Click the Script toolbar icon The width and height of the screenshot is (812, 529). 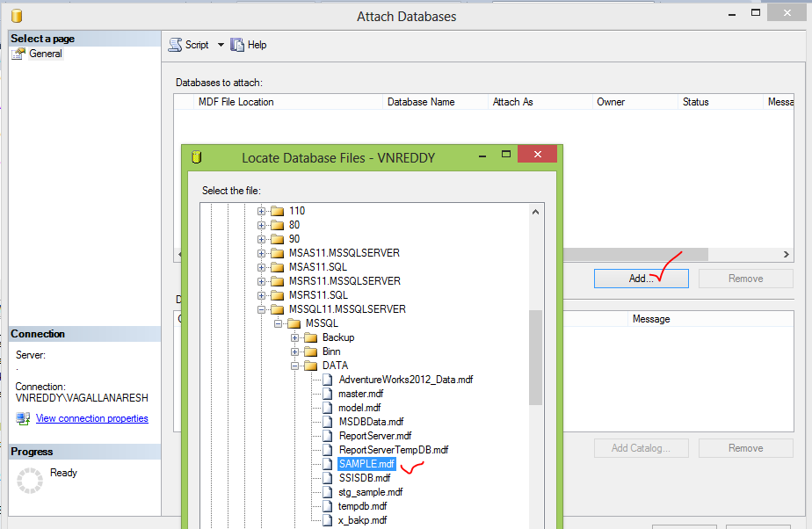tap(176, 45)
